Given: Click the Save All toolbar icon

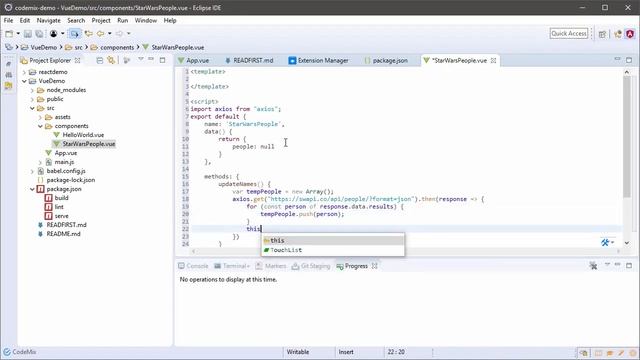Looking at the screenshot, I should (x=39, y=33).
